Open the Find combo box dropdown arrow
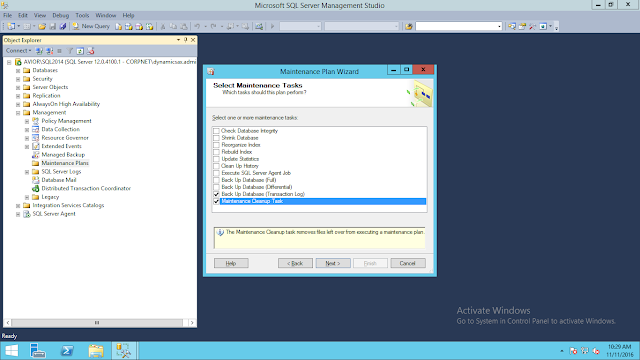Viewport: 640px width, 360px height. point(499,27)
